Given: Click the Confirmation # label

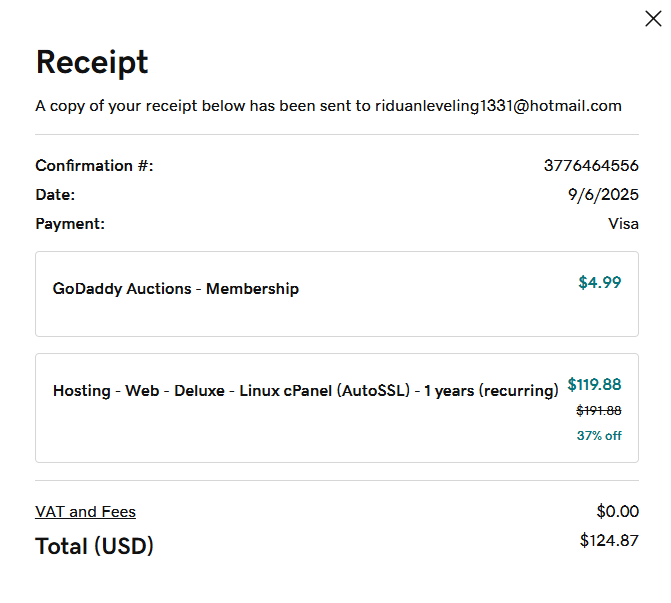Looking at the screenshot, I should click(x=94, y=166).
